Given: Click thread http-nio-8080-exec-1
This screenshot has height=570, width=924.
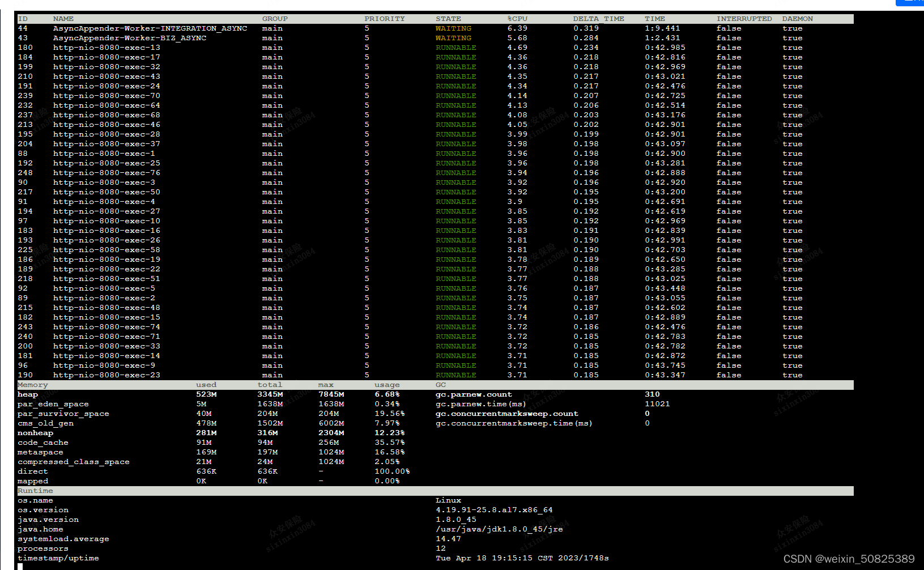Looking at the screenshot, I should (104, 154).
